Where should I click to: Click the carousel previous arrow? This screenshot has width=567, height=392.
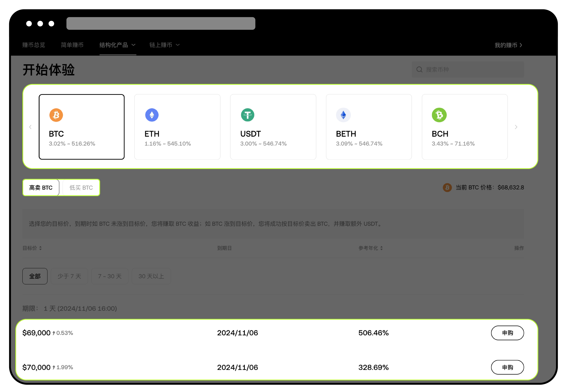(x=30, y=127)
